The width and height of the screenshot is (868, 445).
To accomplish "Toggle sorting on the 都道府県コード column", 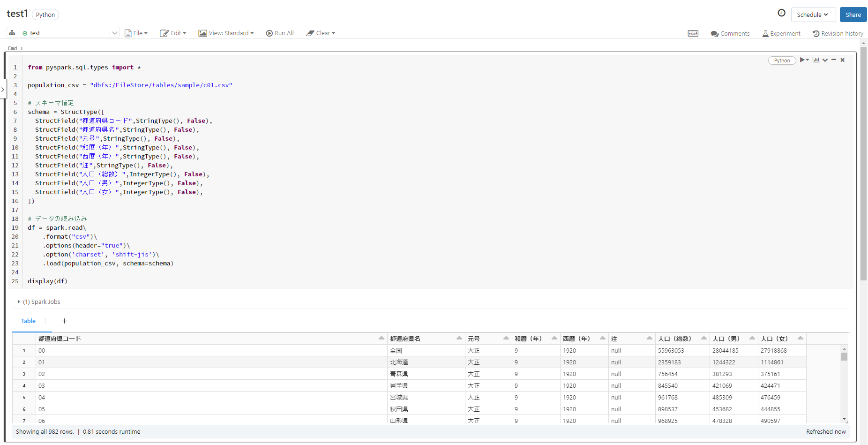I will [x=381, y=338].
